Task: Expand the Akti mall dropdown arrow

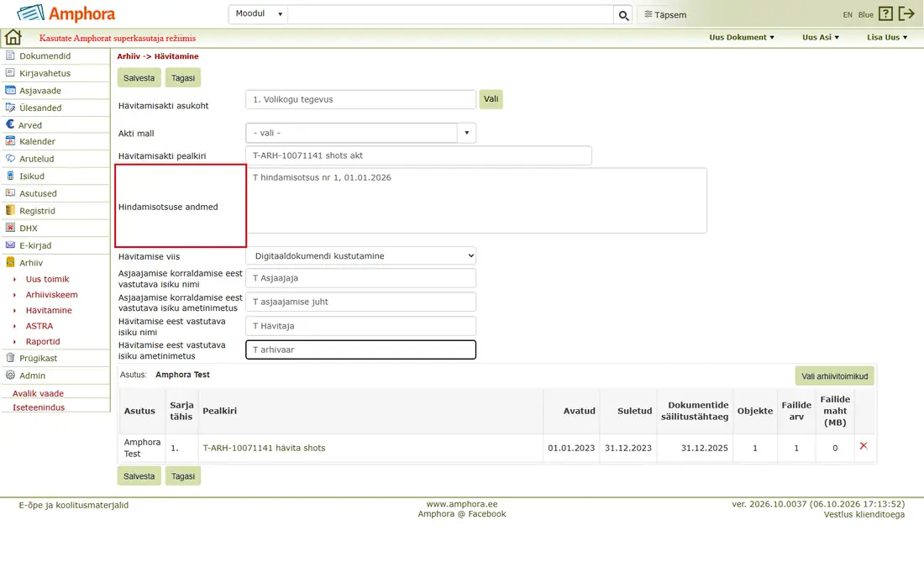Action: (466, 133)
